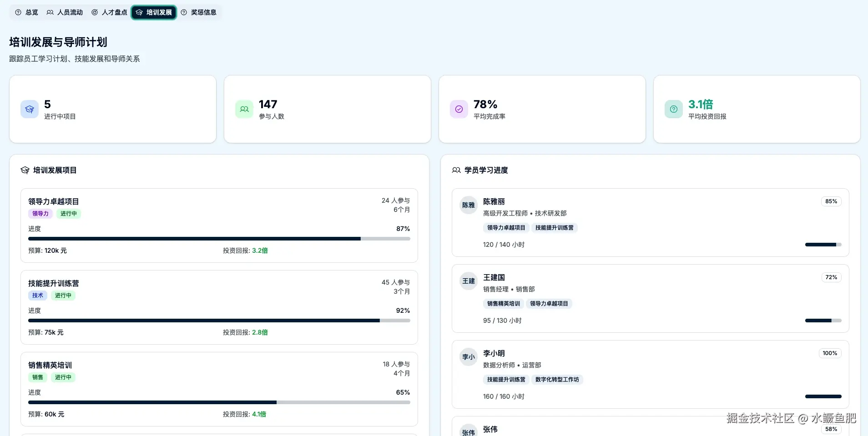Click the 85% badge on 陈雅丽's card
The width and height of the screenshot is (868, 436).
[831, 201]
